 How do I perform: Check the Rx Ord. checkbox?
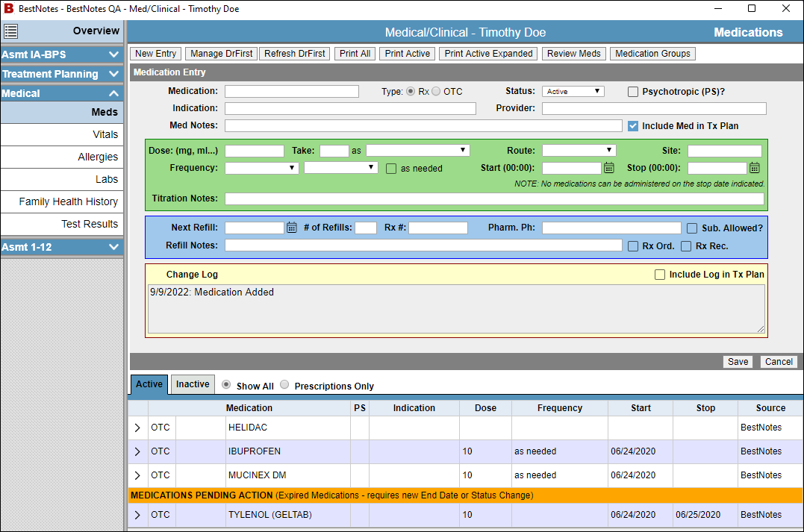pos(633,246)
